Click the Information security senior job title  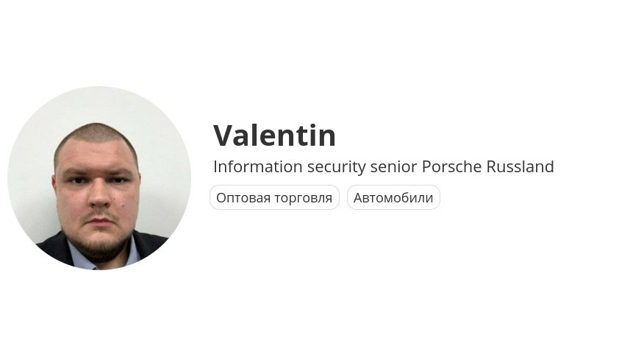(x=316, y=166)
